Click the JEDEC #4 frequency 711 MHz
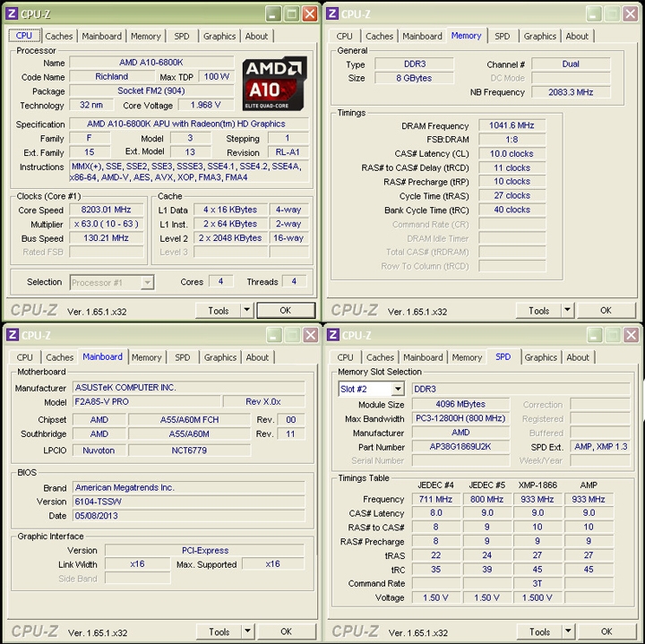The image size is (645, 644). coord(436,499)
